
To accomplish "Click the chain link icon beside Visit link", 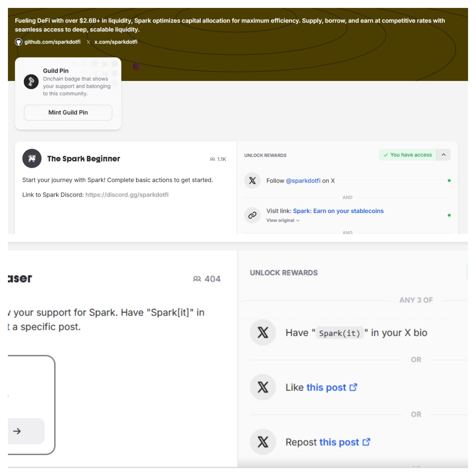I will point(252,215).
